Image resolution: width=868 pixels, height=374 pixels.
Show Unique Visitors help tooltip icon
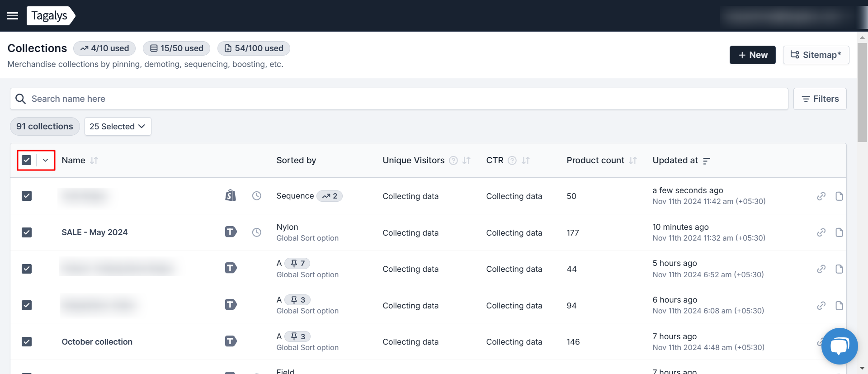pyautogui.click(x=453, y=161)
